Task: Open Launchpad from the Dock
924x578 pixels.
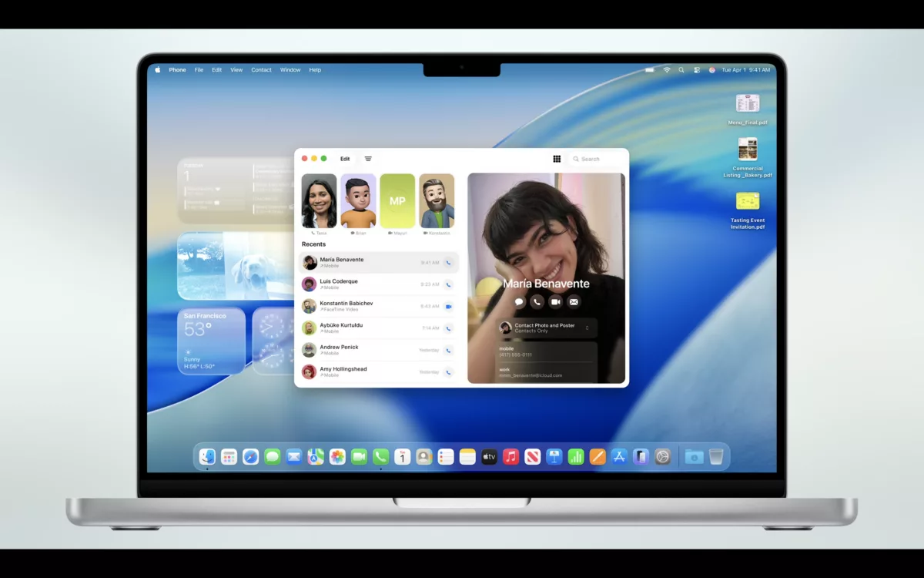Action: coord(229,457)
